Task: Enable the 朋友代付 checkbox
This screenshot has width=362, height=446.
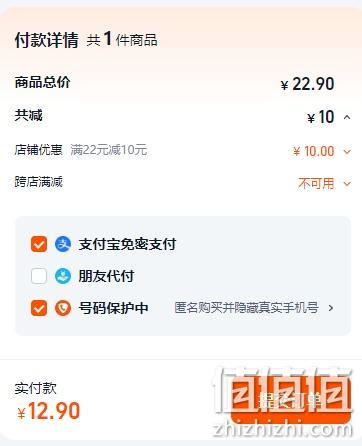Action: tap(39, 276)
